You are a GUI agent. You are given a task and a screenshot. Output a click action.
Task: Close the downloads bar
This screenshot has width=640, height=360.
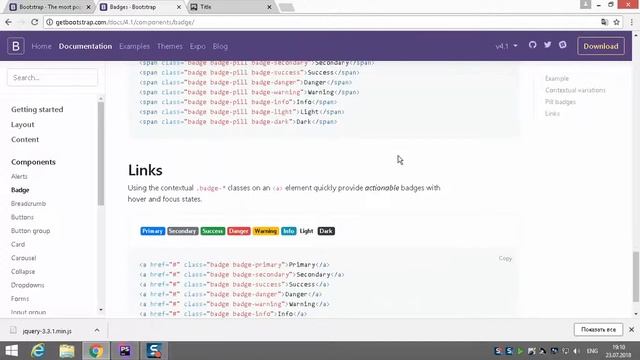pos(631,329)
